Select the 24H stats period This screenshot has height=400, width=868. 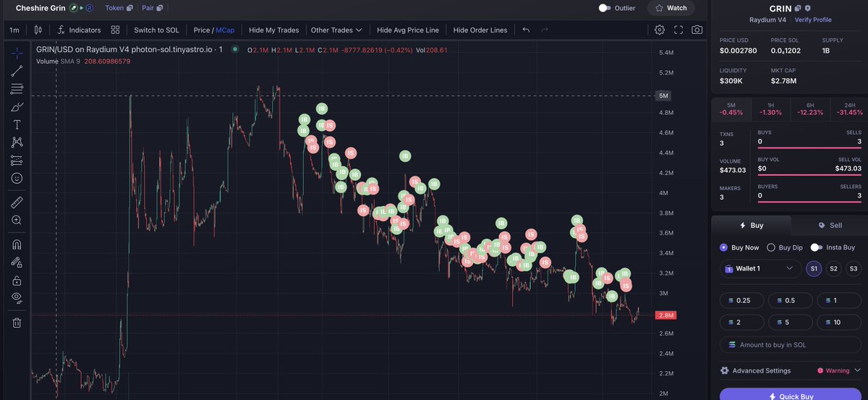click(849, 108)
